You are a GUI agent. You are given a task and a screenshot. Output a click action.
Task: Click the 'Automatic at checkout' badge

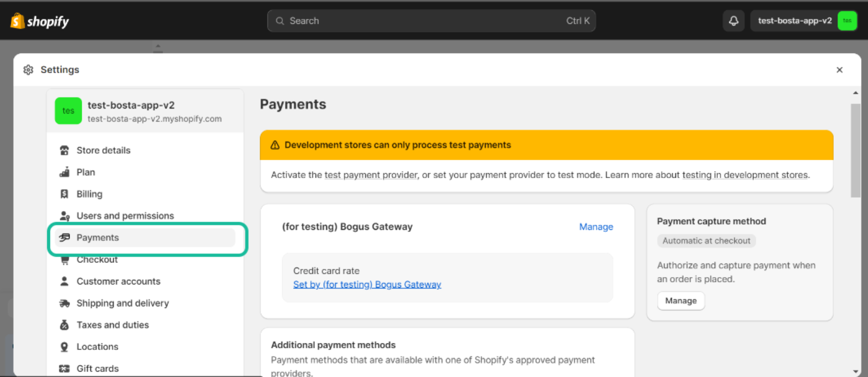click(x=706, y=241)
